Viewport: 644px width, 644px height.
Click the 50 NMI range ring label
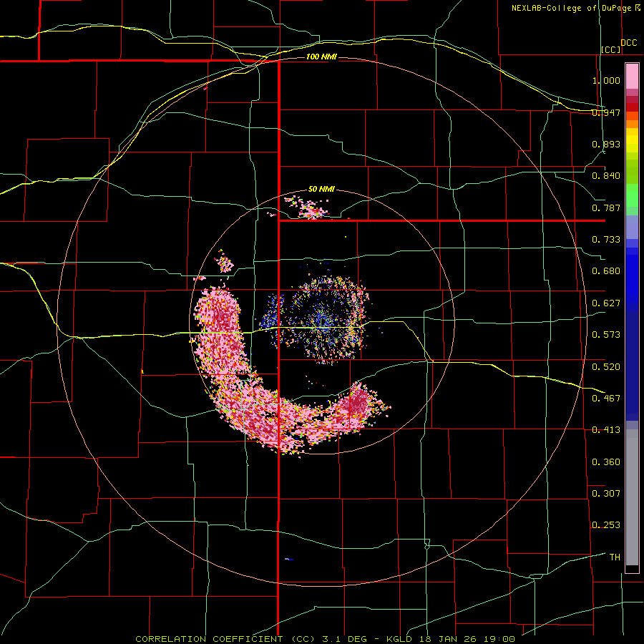[321, 190]
